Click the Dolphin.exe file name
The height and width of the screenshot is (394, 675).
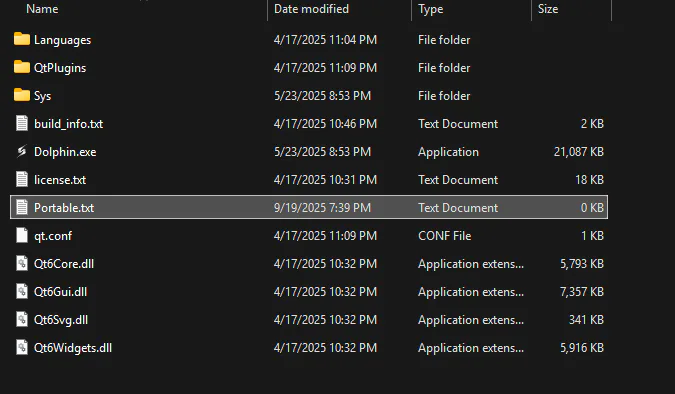click(65, 152)
